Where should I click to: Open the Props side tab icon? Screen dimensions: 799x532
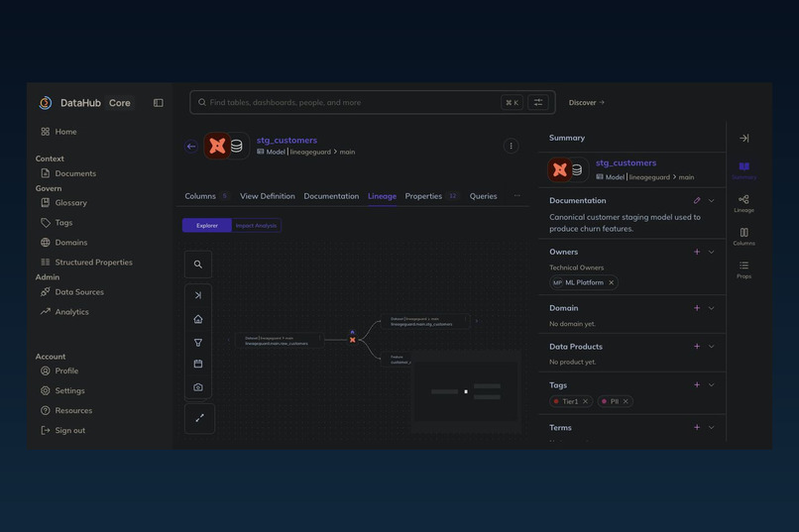pos(743,269)
